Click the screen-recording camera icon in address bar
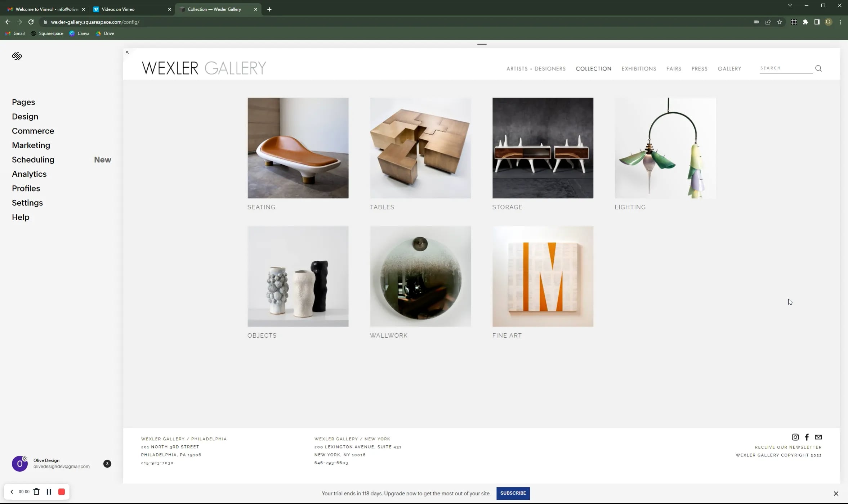 click(x=756, y=22)
